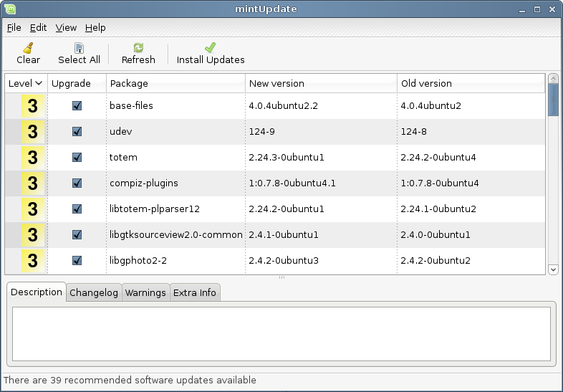Select the compiz-plugins package name
Screen dimensions: 563x392
[x=144, y=183]
